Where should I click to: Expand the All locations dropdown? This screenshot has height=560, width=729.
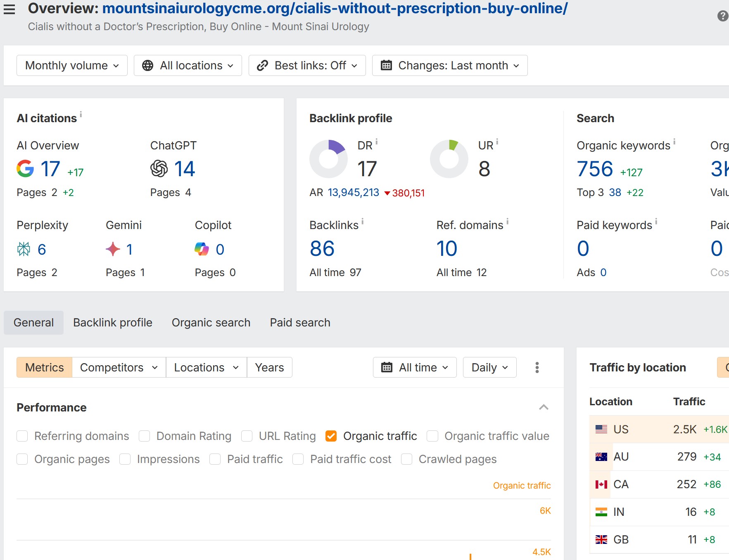[188, 66]
